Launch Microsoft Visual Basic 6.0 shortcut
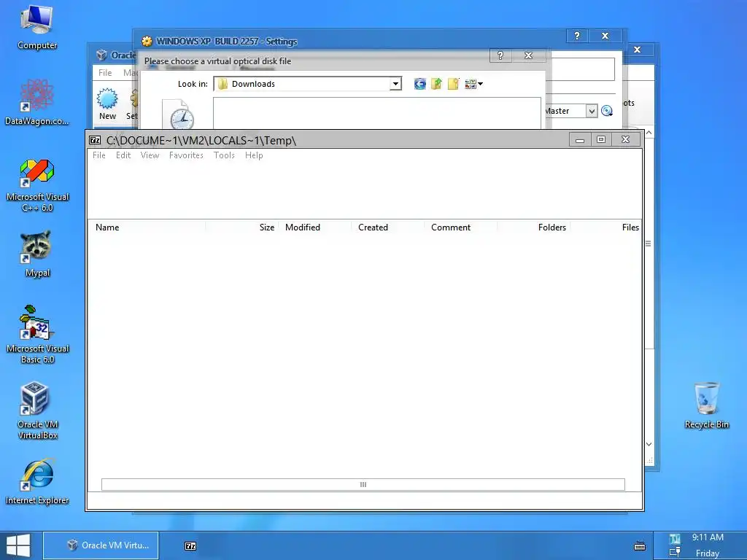This screenshot has height=560, width=747. pyautogui.click(x=37, y=335)
